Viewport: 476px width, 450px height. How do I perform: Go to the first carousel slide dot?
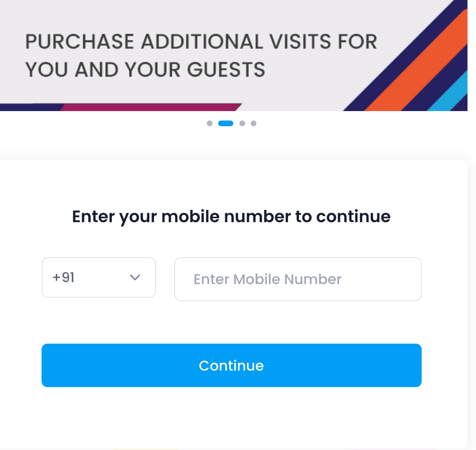pos(210,123)
